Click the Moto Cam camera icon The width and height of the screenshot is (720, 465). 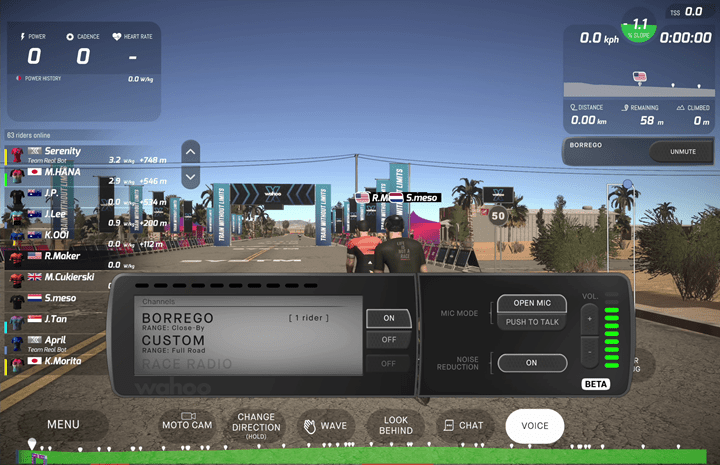tap(188, 416)
